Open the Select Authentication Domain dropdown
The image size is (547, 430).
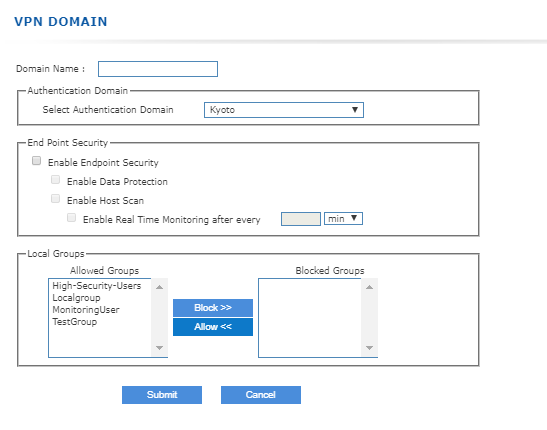[x=284, y=110]
